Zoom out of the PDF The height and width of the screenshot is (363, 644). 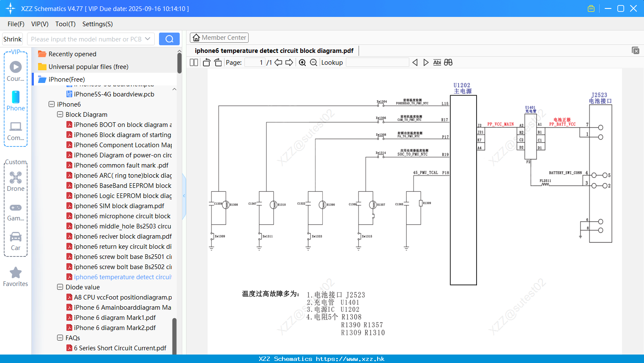pos(313,63)
